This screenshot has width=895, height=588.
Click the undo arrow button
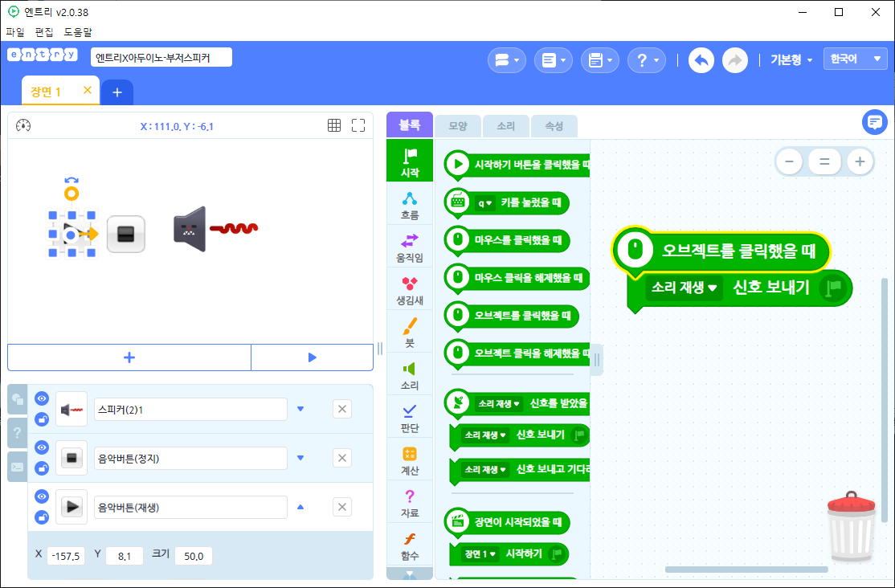701,60
